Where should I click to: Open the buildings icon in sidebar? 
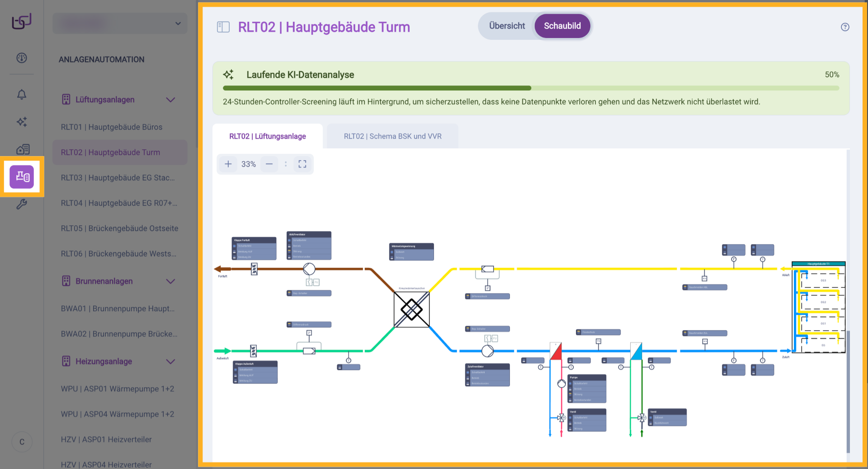(x=23, y=149)
